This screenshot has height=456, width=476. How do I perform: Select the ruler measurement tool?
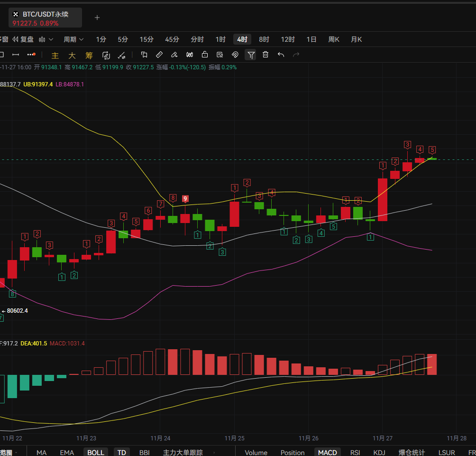(x=159, y=55)
